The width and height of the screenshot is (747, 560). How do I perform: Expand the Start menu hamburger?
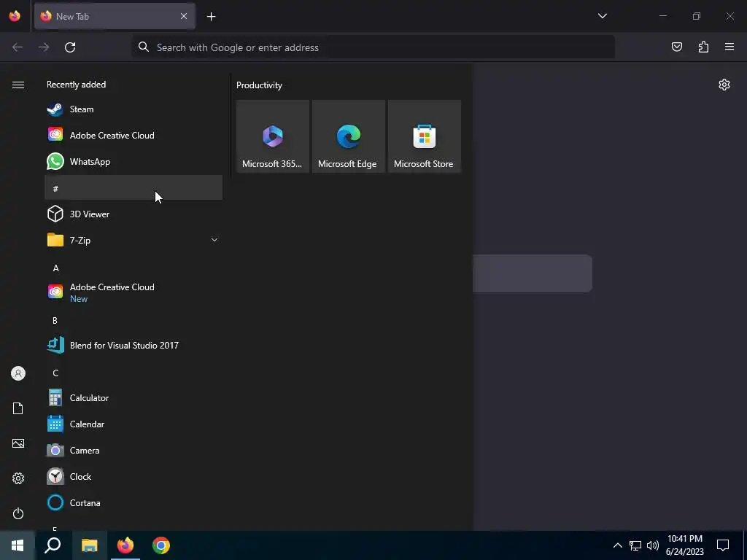(x=18, y=85)
